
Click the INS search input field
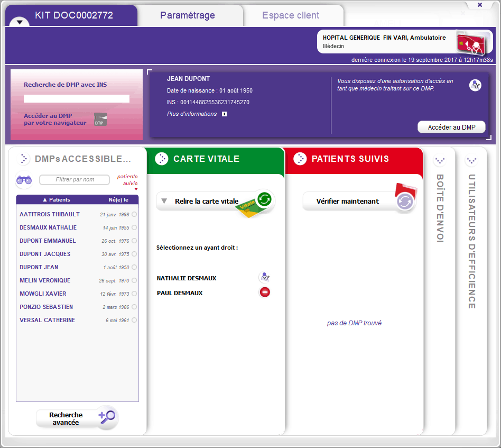77,98
